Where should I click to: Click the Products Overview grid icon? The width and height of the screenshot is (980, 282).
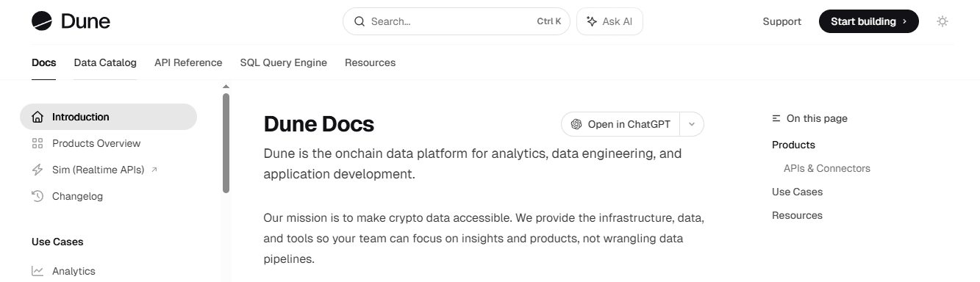pos(37,143)
